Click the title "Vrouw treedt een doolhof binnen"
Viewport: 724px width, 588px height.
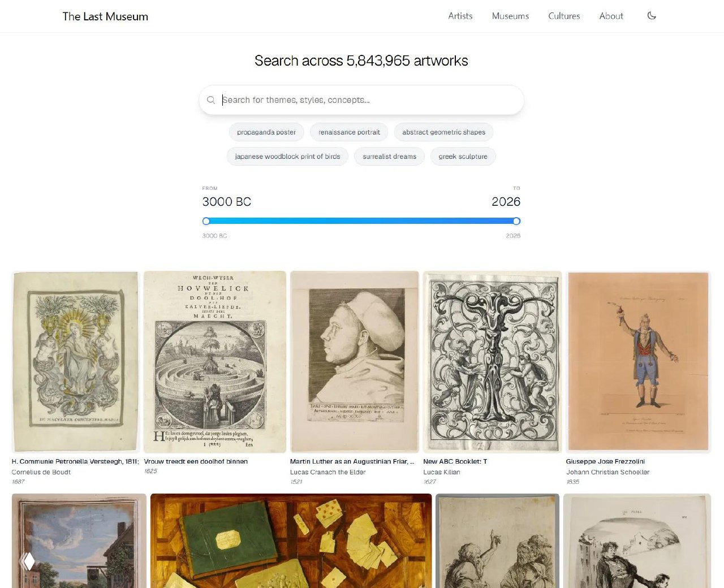[x=196, y=461]
